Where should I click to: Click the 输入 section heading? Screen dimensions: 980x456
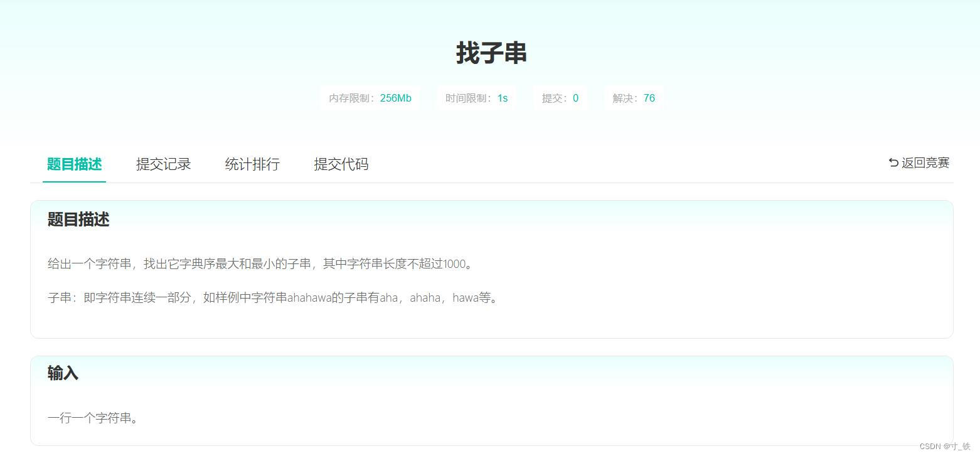click(x=62, y=373)
